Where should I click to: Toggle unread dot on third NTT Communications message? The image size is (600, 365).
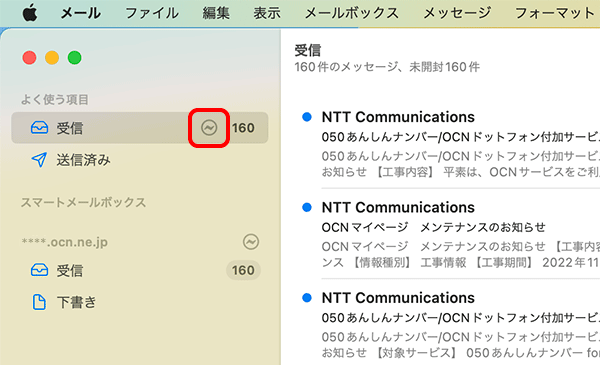pyautogui.click(x=307, y=298)
